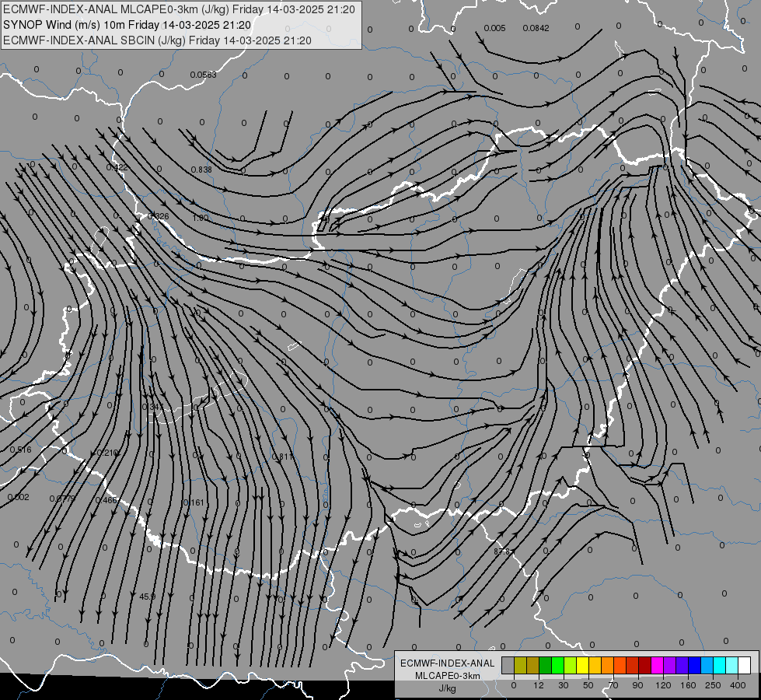Select the legend scale label 120
The width and height of the screenshot is (761, 700).
pos(663,685)
